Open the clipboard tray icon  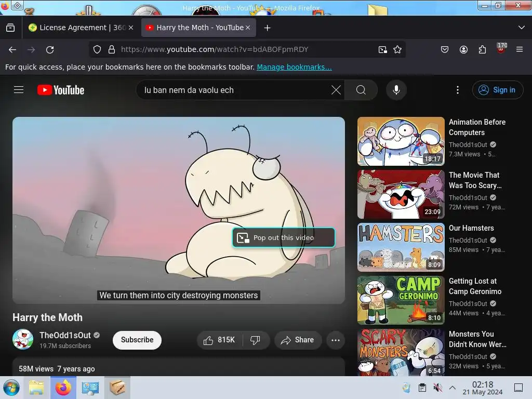(422, 388)
